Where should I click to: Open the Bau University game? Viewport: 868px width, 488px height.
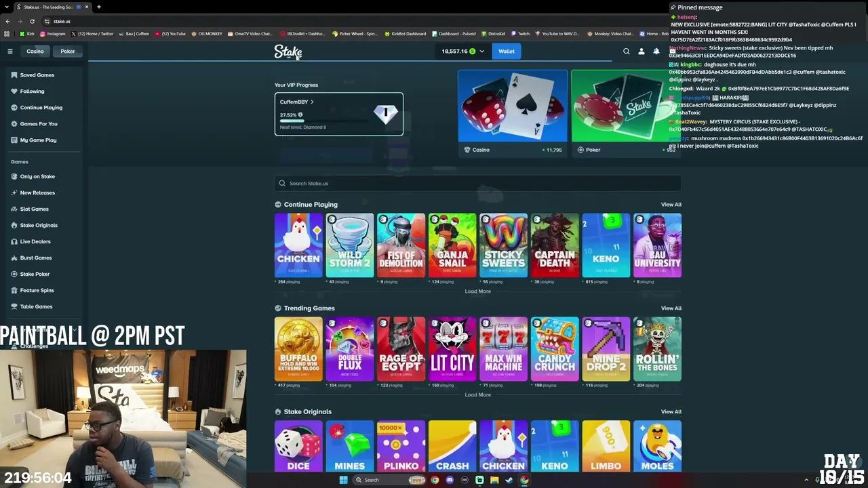(658, 245)
